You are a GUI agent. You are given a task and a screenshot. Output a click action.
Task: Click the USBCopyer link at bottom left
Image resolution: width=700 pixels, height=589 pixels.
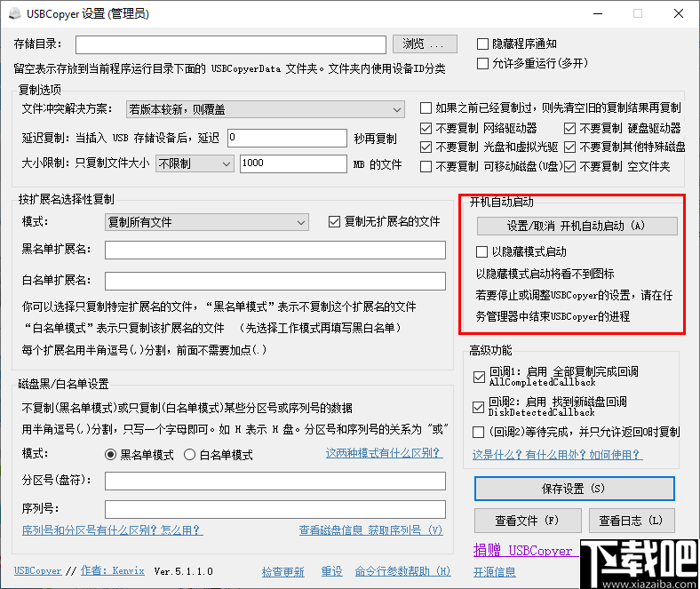coord(38,570)
